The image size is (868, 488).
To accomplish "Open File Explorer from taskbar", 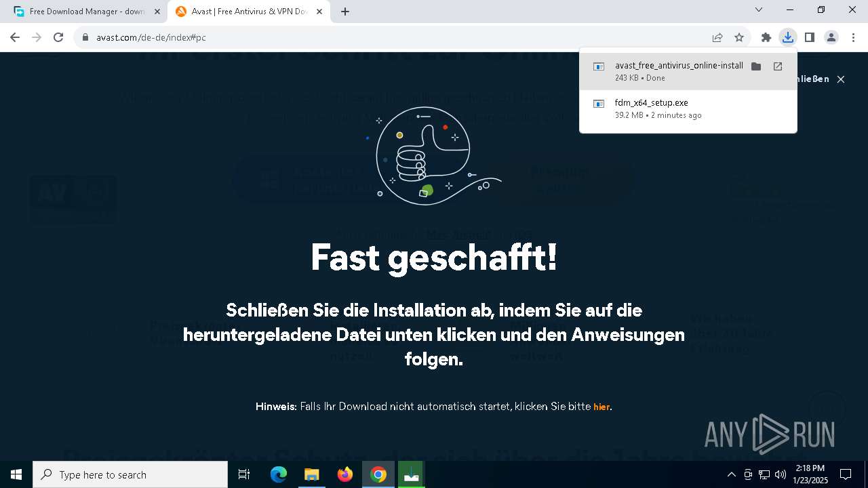I will pos(311,474).
